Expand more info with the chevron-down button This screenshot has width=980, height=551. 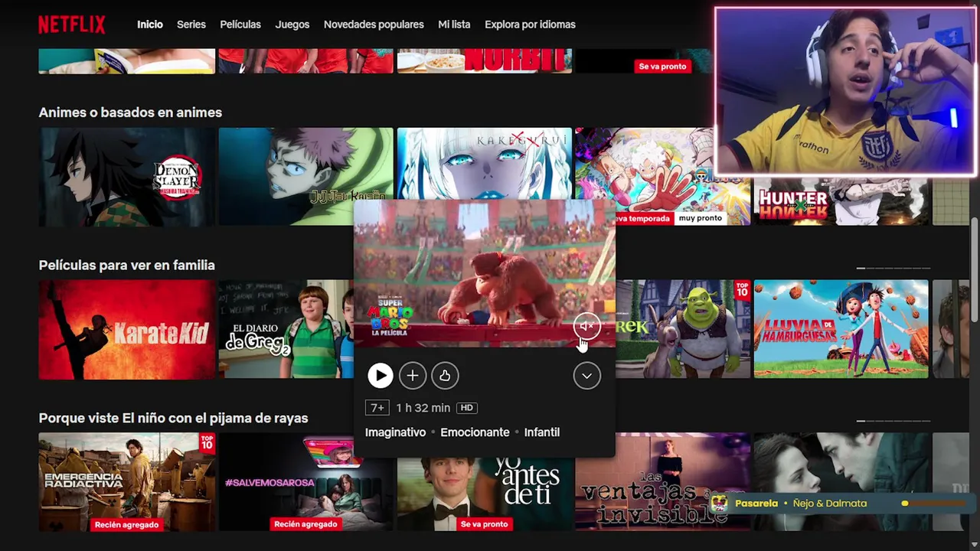586,375
